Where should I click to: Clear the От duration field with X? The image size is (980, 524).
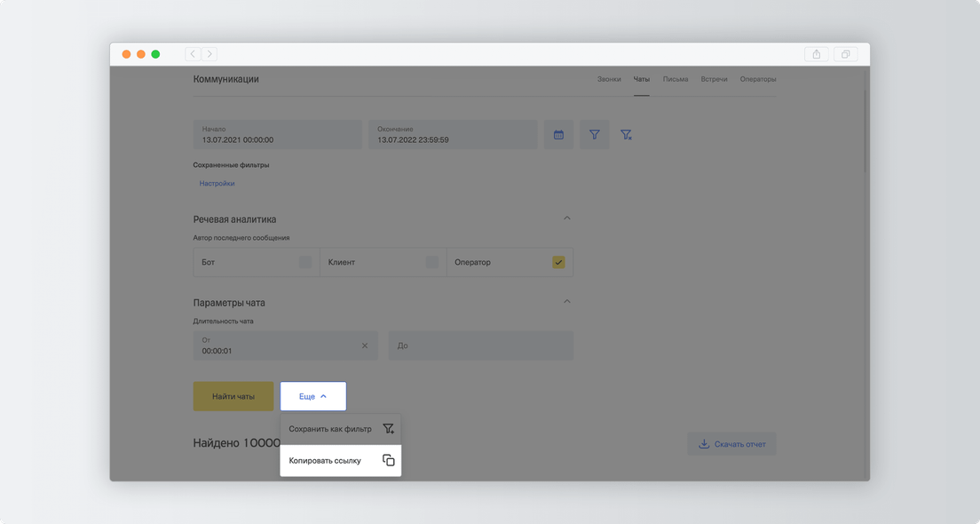365,345
